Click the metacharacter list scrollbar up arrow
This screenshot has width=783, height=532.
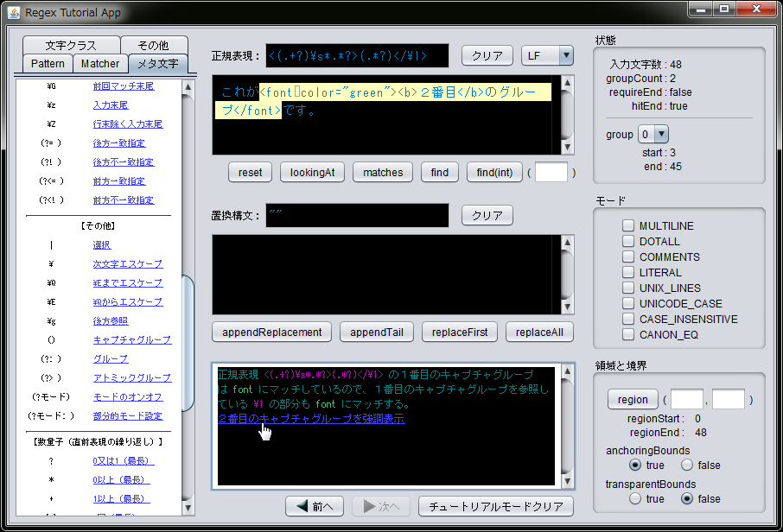188,87
